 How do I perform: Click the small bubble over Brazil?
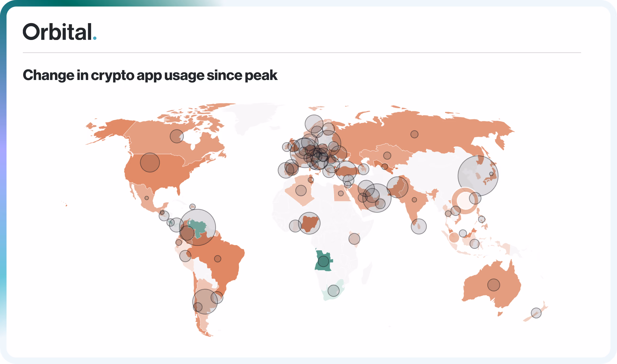[218, 259]
